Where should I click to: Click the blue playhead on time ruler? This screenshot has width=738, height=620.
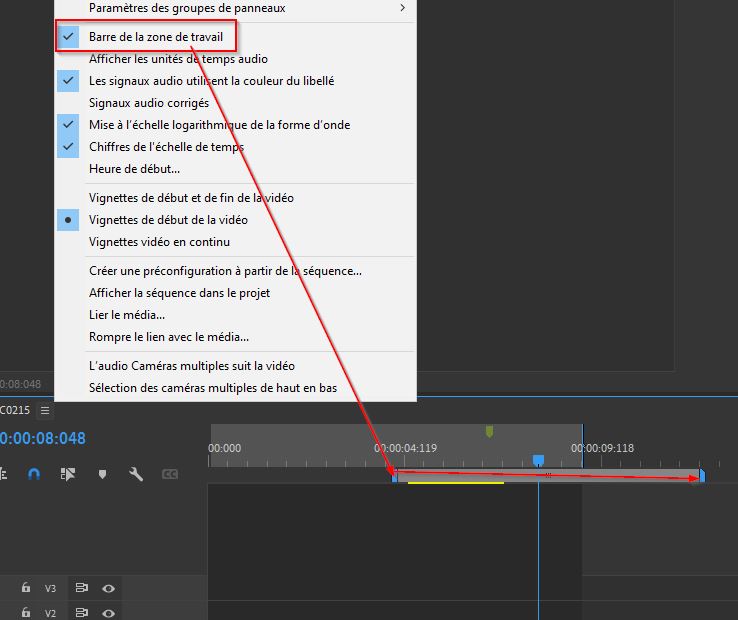(538, 460)
